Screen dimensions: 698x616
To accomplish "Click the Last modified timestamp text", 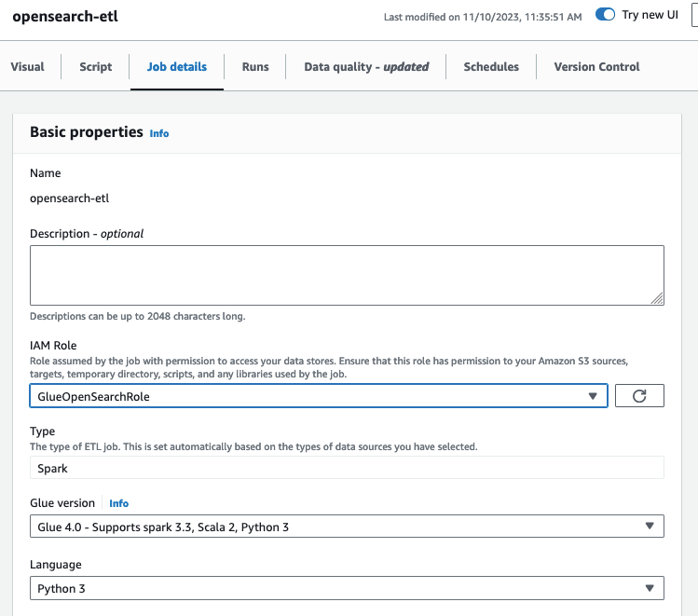I will [483, 17].
